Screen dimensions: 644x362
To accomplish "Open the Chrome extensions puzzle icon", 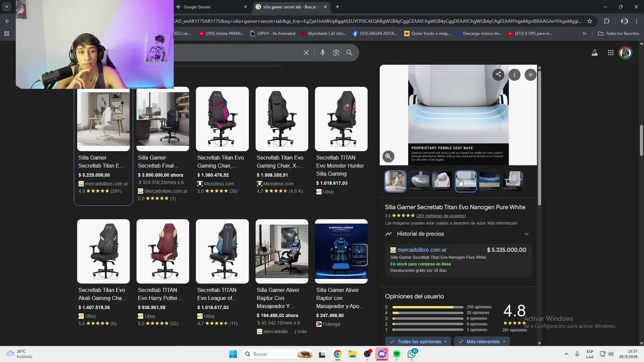I will pos(606,21).
